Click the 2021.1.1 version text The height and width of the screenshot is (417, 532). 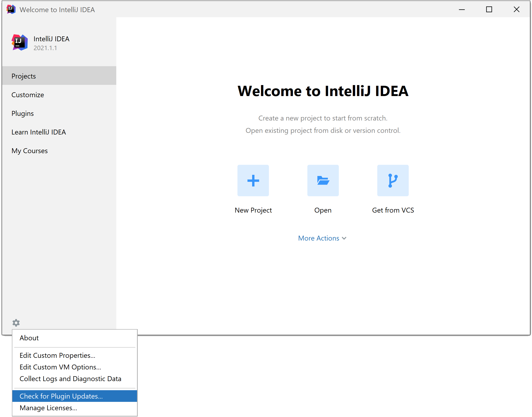point(45,48)
